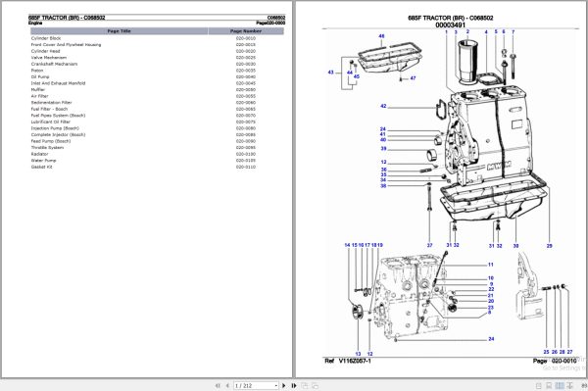Click callout 37 below the long bolt

[430, 245]
